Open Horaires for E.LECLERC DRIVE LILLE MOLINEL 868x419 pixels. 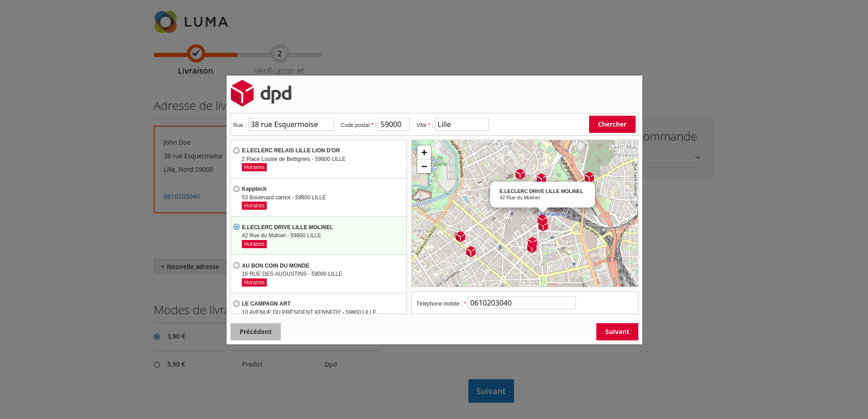point(254,244)
